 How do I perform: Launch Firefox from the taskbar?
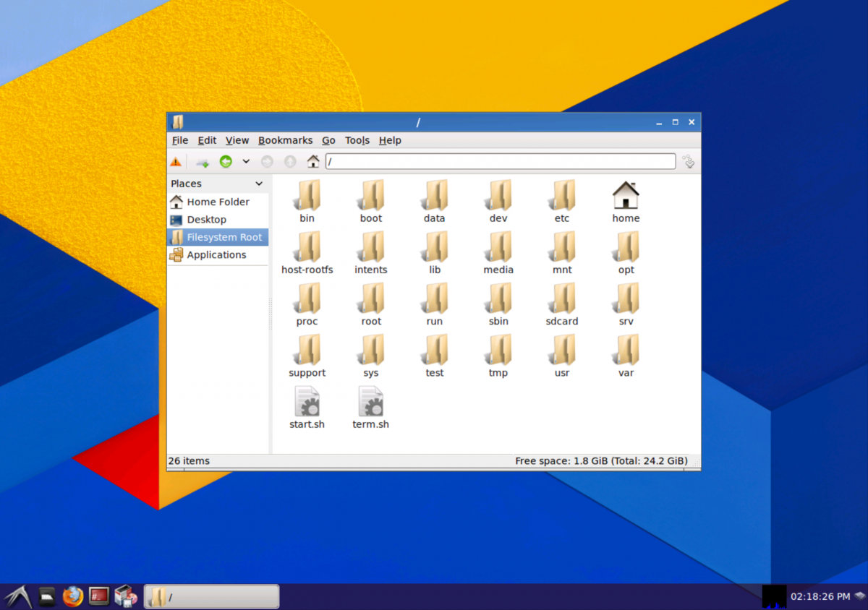tap(73, 596)
